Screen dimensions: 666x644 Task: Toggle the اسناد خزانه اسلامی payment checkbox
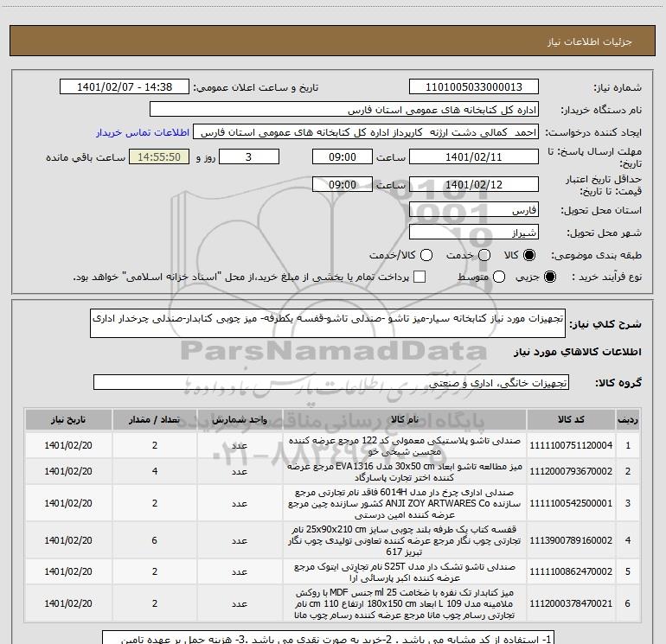[419, 277]
